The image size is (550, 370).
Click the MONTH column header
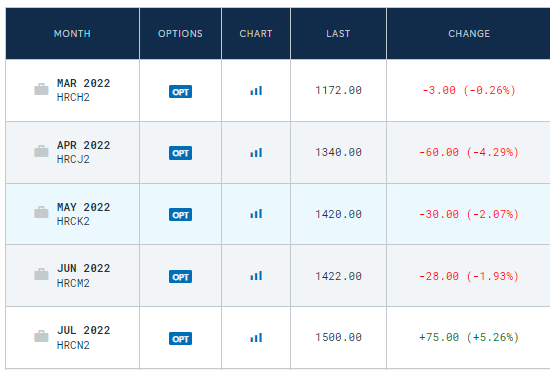tap(72, 34)
